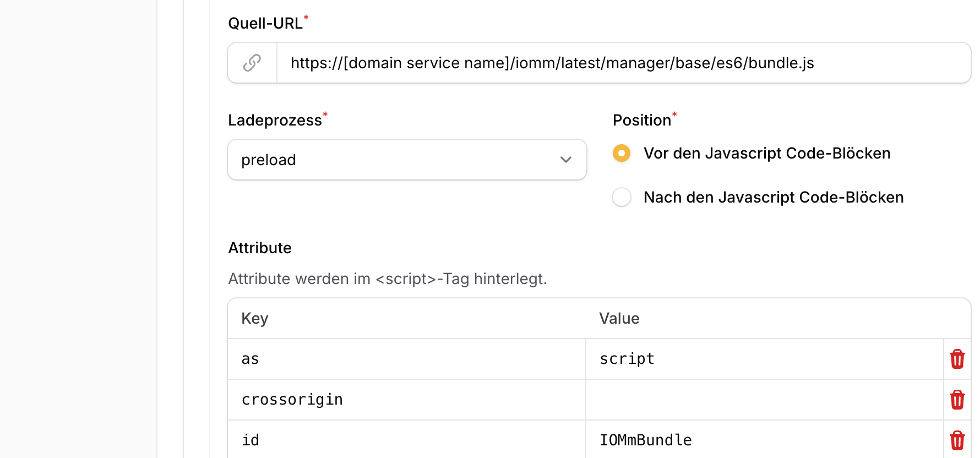Click the 'Ladeprozess' label

pos(275,120)
